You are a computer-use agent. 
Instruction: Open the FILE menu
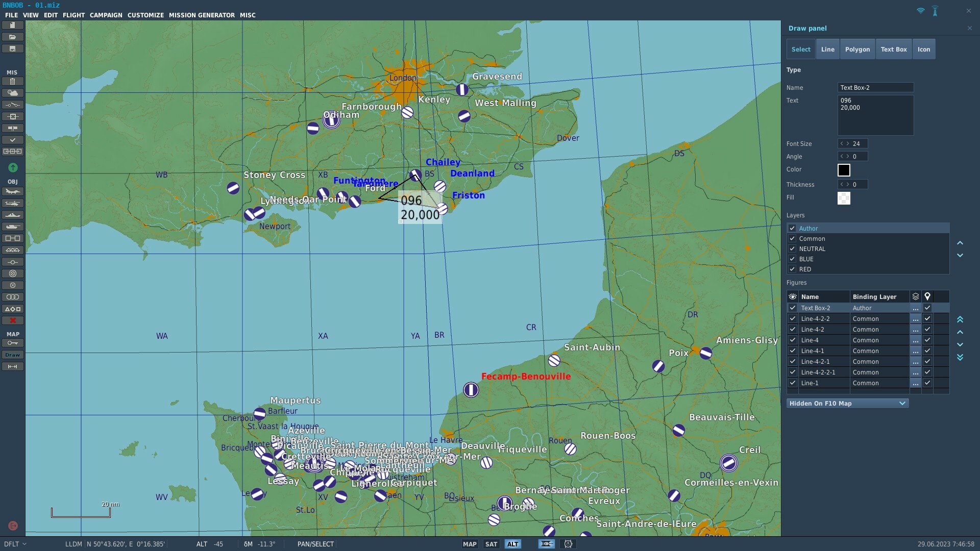coord(11,15)
